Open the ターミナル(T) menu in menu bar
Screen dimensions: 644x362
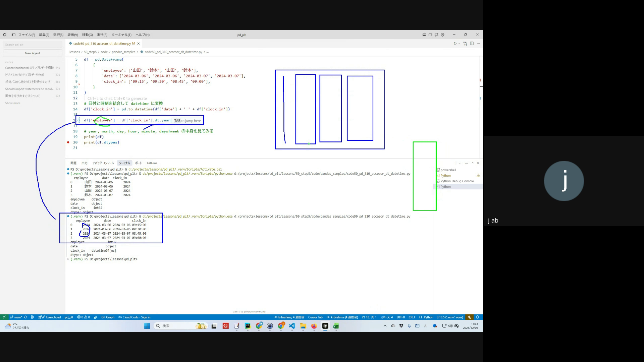point(121,35)
